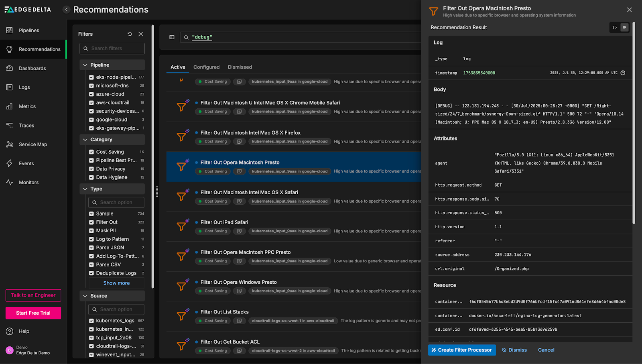Screen dimensions: 642x364
Task: Close the Filters panel
Action: [141, 34]
